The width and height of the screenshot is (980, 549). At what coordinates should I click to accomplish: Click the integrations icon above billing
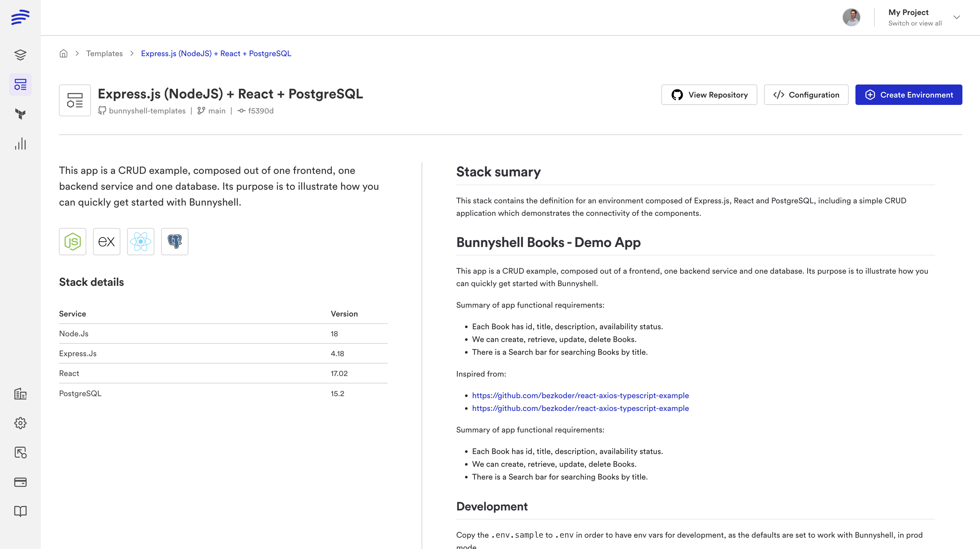coord(20,452)
